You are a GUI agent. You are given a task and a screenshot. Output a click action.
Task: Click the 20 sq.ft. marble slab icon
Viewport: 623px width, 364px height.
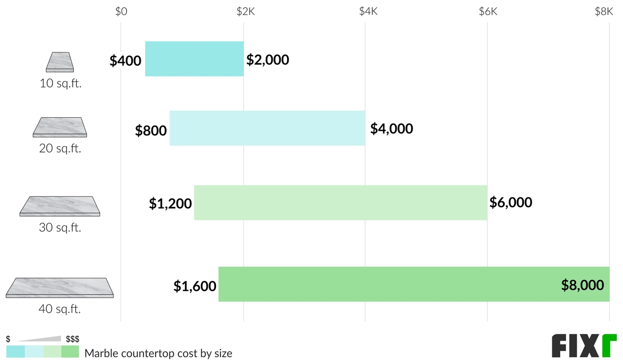pos(60,127)
